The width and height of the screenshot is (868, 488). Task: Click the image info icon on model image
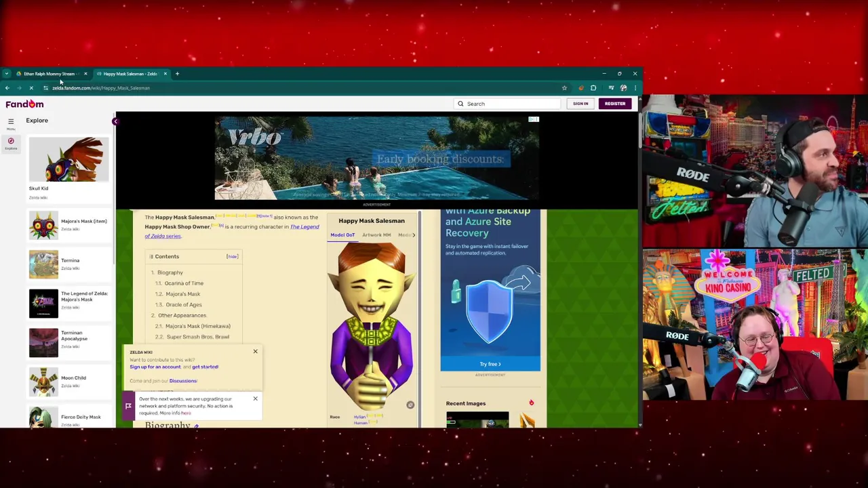tap(410, 405)
